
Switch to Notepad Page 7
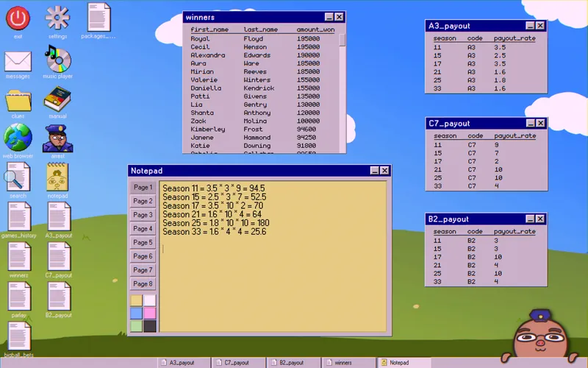[x=143, y=270]
